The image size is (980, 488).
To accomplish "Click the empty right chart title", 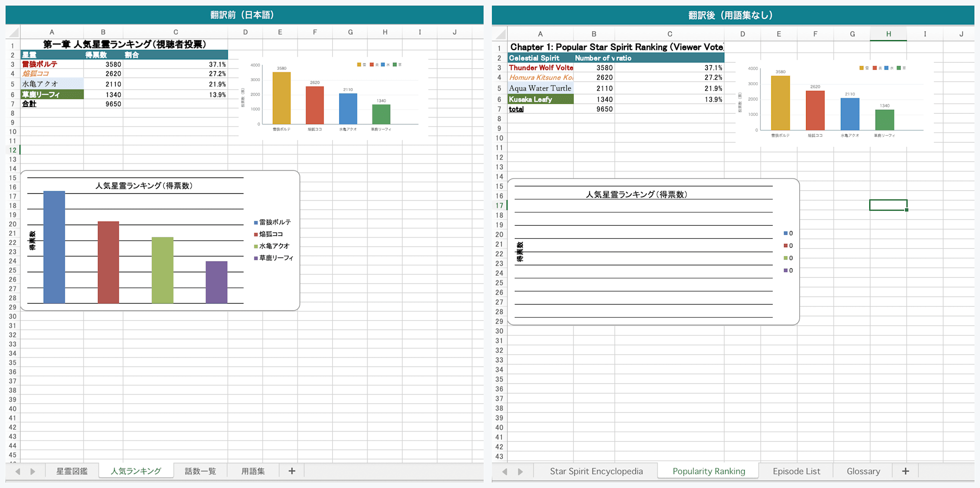I will [x=637, y=195].
